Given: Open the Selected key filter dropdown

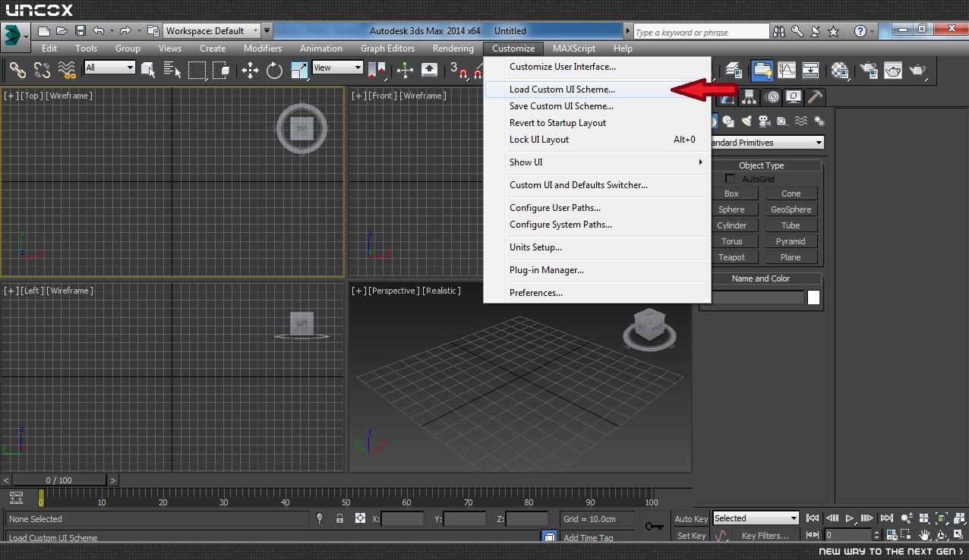Looking at the screenshot, I should (x=756, y=518).
